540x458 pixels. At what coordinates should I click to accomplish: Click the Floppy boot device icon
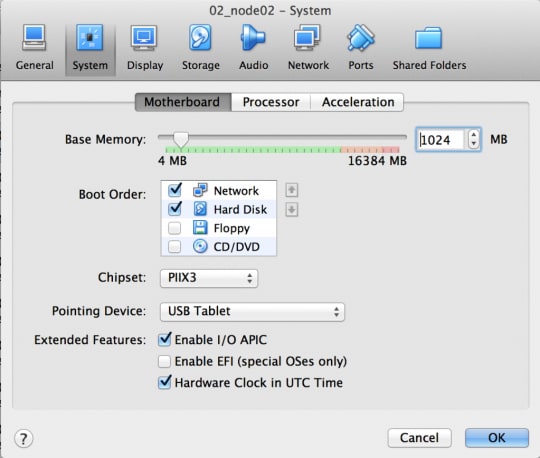(200, 228)
